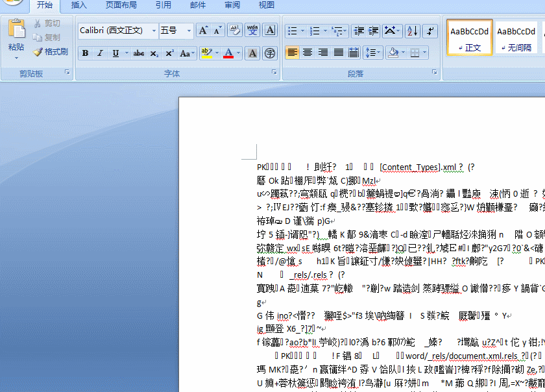Image resolution: width=545 pixels, height=392 pixels.
Task: Select the Enclose Characters icon
Action: (x=271, y=53)
